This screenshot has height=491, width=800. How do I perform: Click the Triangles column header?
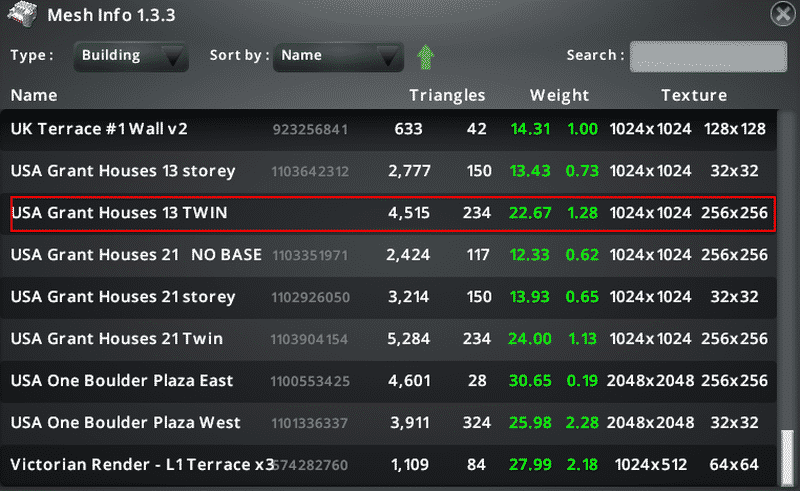click(447, 96)
